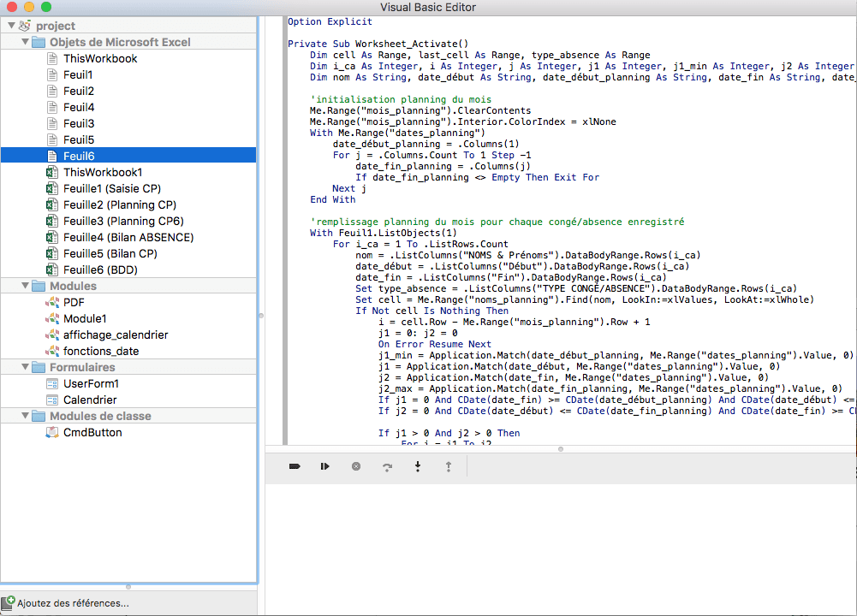Click the Step Out arrow icon
The width and height of the screenshot is (857, 616).
(448, 466)
